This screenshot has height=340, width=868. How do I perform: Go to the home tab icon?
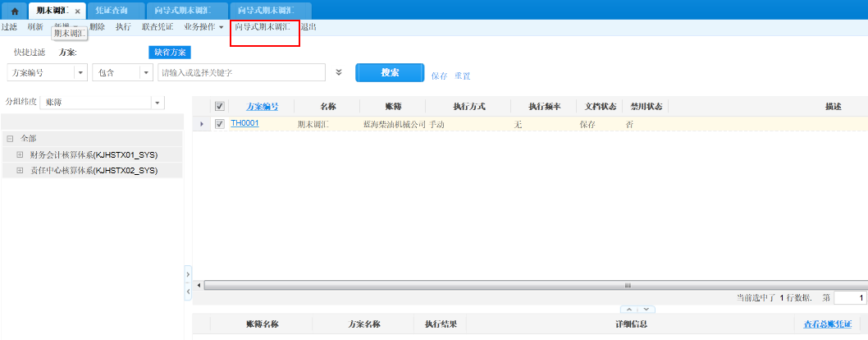(14, 11)
